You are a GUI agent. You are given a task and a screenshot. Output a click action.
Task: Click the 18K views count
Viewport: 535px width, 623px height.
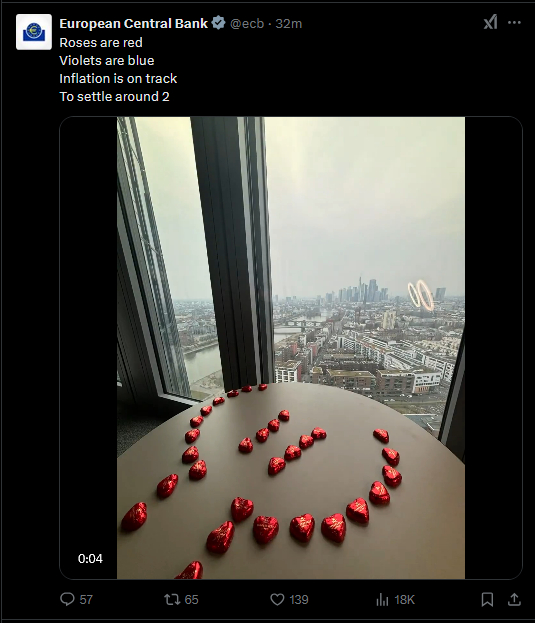click(404, 600)
